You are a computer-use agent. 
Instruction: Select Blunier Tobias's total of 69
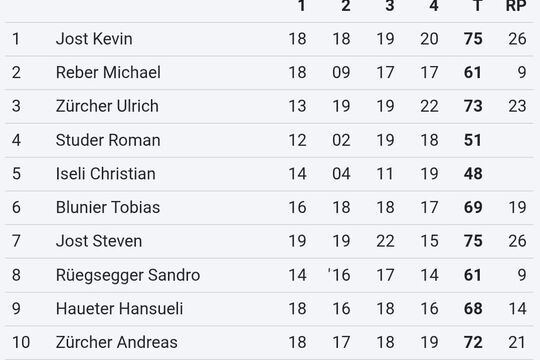pos(473,207)
